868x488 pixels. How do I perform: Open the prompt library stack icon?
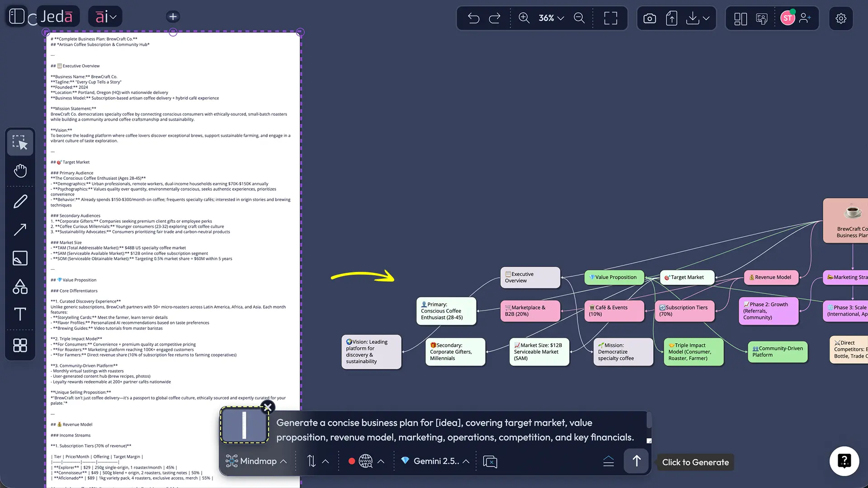pos(609,461)
